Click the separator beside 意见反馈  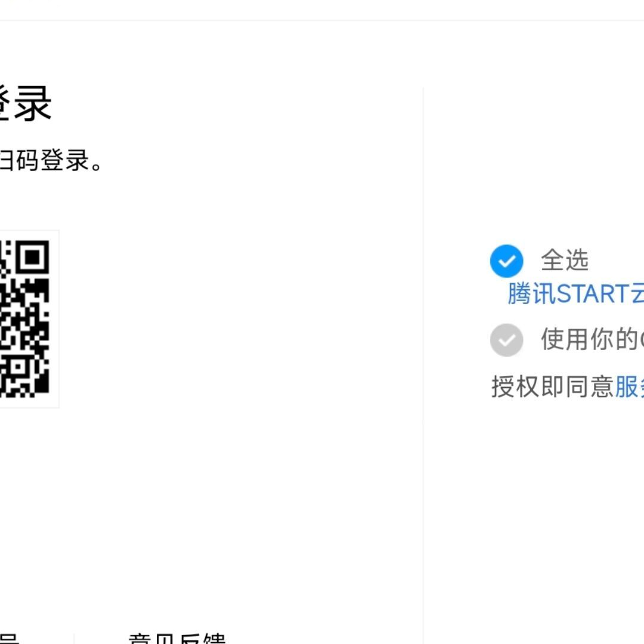(x=74, y=639)
